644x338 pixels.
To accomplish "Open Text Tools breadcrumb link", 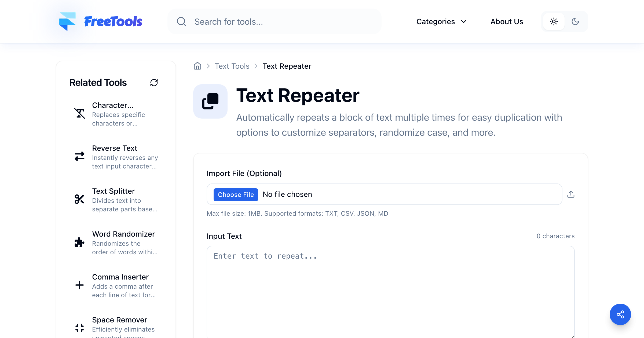I will click(232, 66).
